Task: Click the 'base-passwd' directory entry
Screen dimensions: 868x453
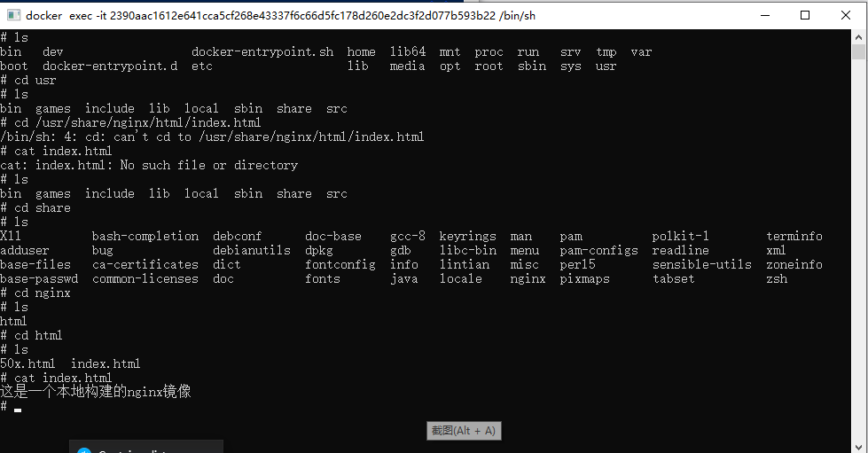Action: pyautogui.click(x=39, y=278)
